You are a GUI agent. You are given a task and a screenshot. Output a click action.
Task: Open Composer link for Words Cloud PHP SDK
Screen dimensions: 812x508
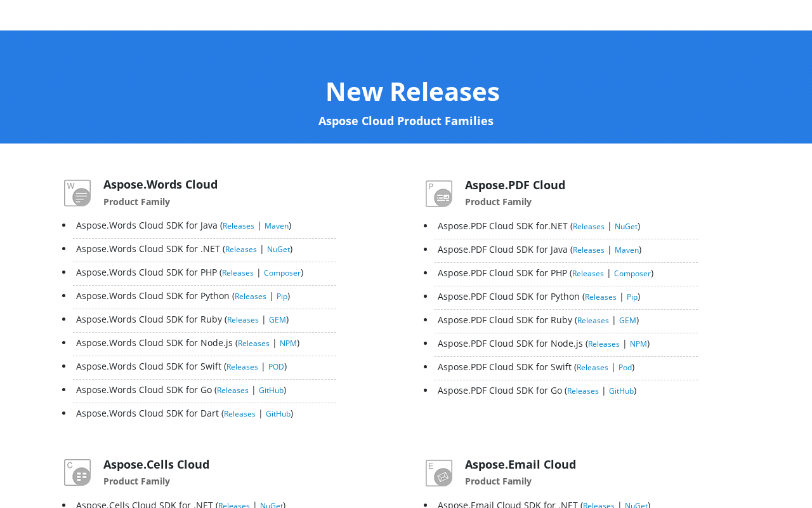click(282, 273)
